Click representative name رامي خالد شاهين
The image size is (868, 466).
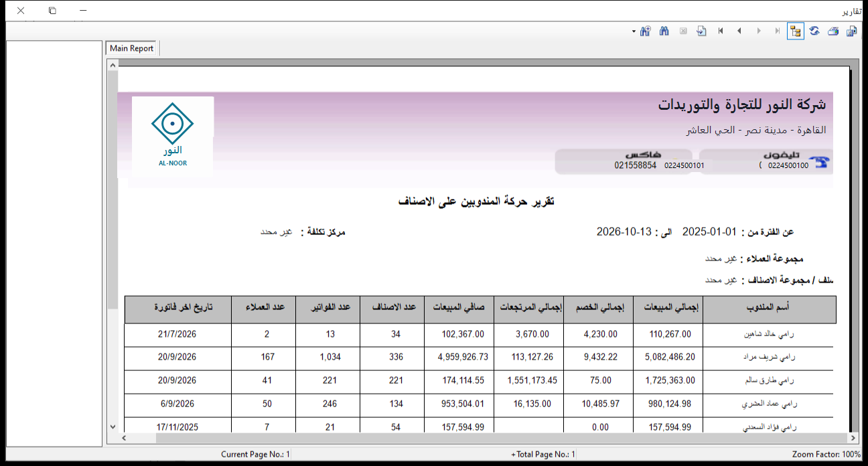(x=768, y=333)
